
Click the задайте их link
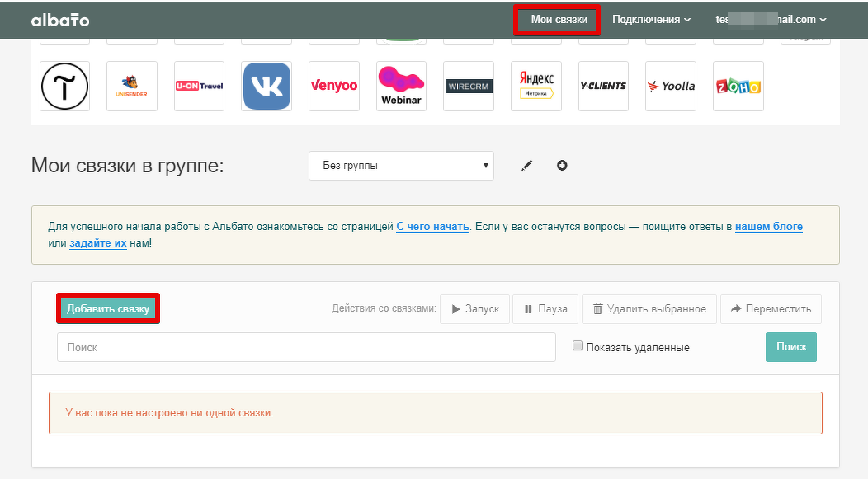click(x=98, y=243)
